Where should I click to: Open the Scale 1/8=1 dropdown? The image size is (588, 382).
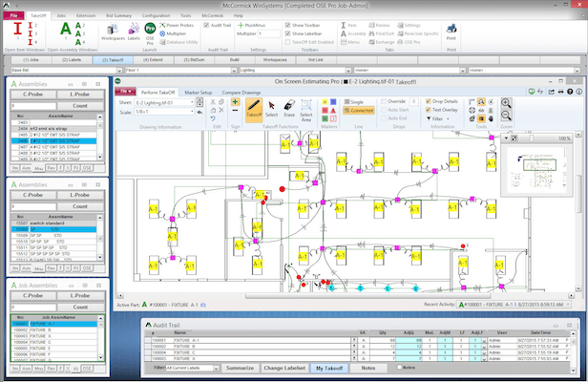(x=192, y=112)
